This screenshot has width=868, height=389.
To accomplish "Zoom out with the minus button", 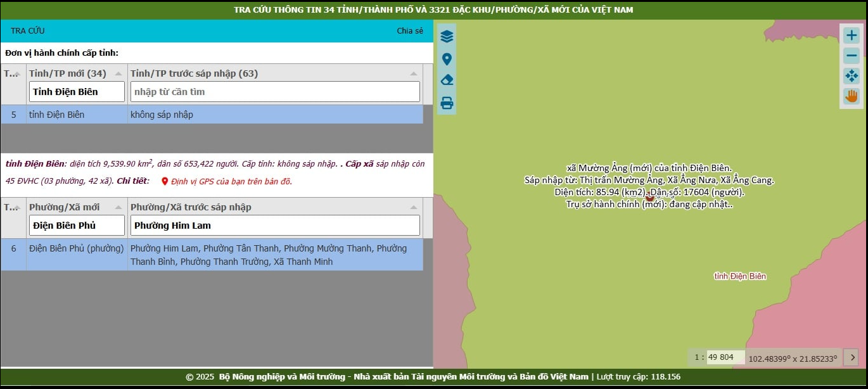I will click(852, 56).
